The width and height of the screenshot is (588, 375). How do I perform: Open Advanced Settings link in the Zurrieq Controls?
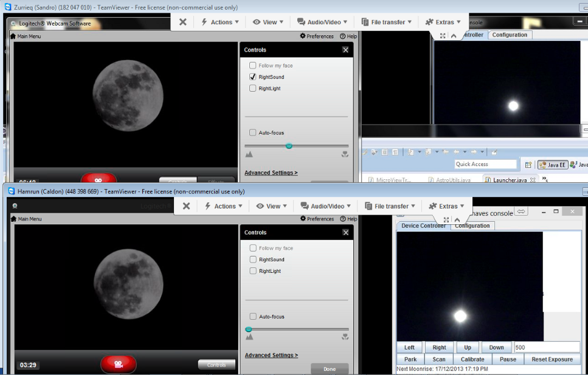[271, 173]
